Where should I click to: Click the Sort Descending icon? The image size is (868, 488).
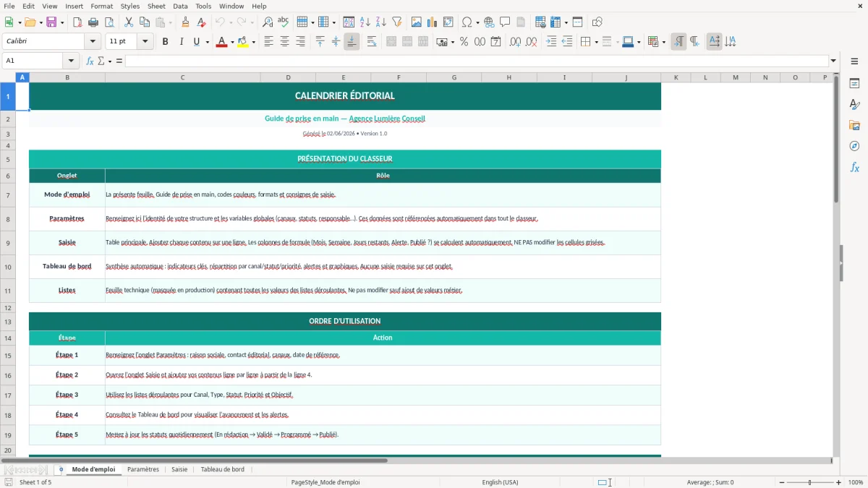381,22
